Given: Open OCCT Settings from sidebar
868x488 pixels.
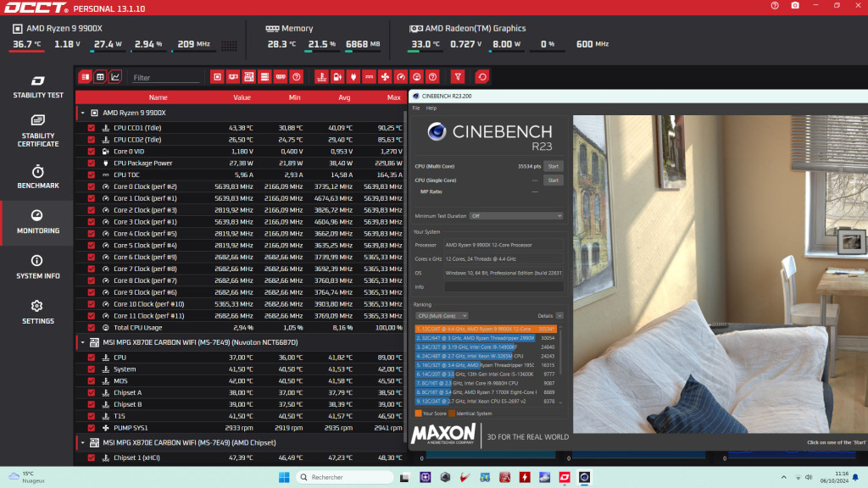Looking at the screenshot, I should click(37, 313).
